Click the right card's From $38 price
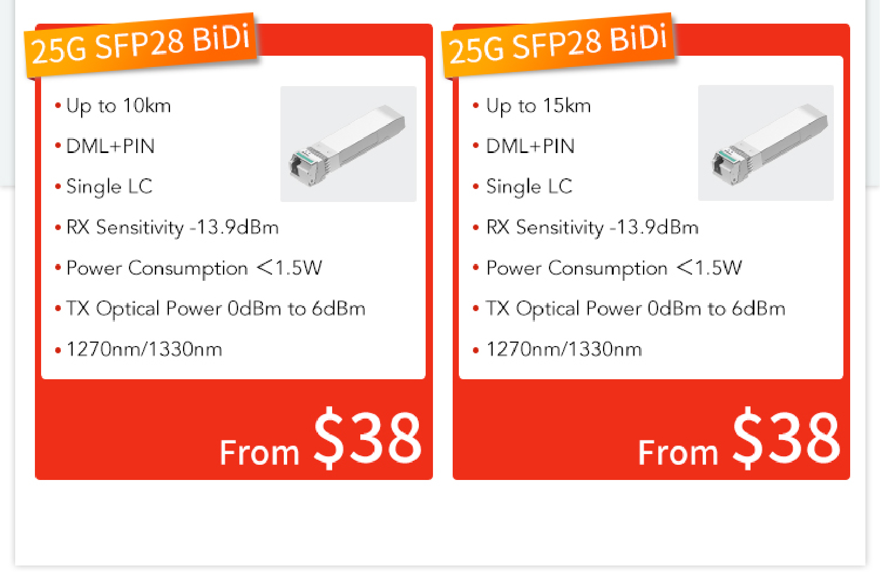This screenshot has width=880, height=588. click(x=739, y=438)
